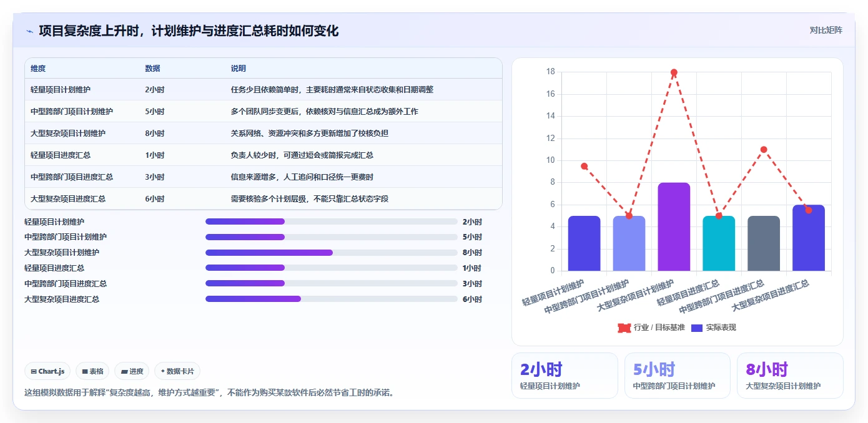Click the 中型跨部门项目计划维护 progress bar

click(x=332, y=237)
